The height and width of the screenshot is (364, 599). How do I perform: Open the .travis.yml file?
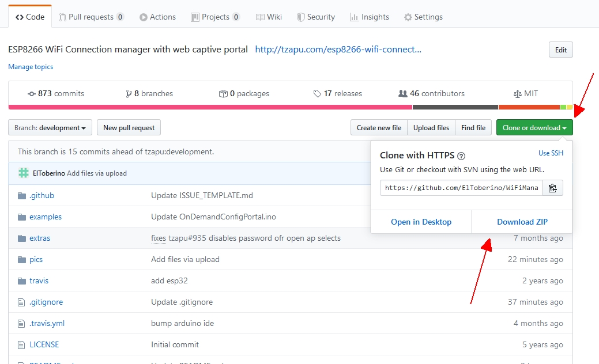[47, 324]
